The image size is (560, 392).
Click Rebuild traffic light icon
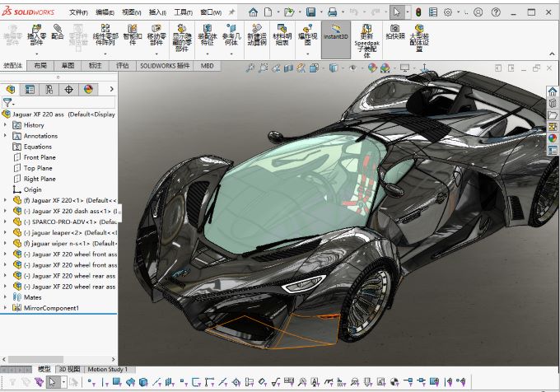pos(418,12)
